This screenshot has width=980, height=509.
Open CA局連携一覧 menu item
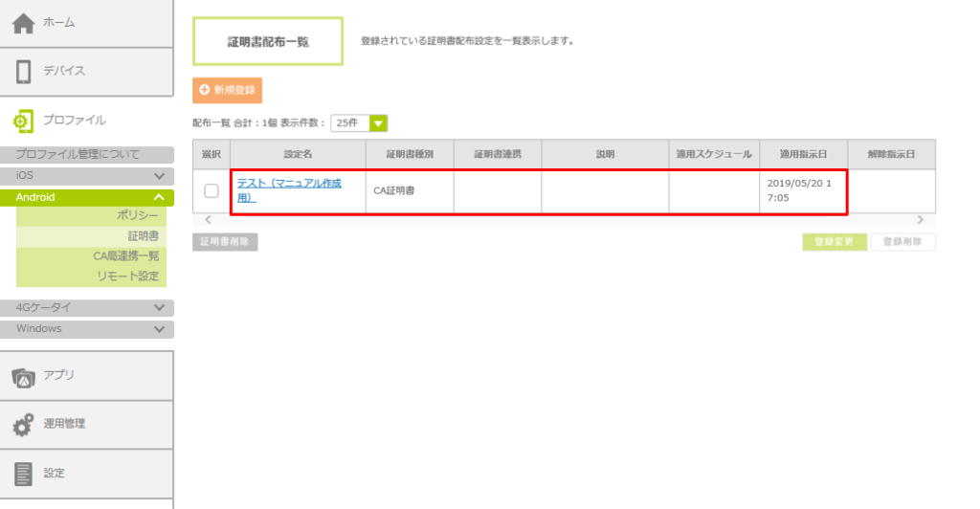pos(125,256)
